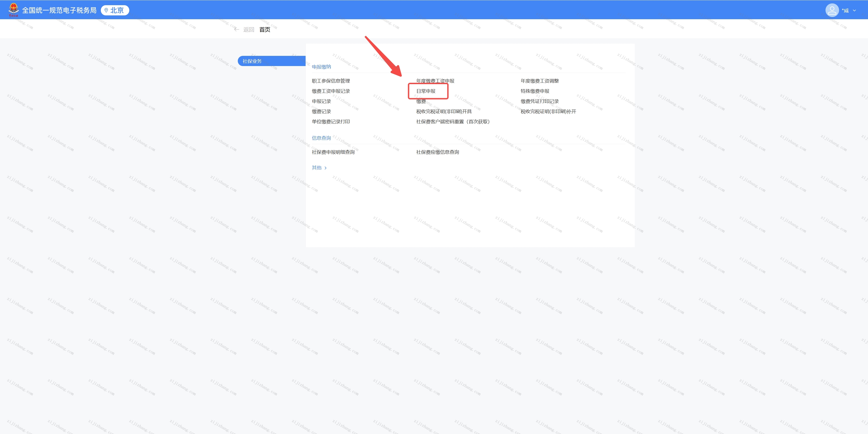Click the location pin icon beside 北京
This screenshot has width=868, height=434.
pyautogui.click(x=106, y=10)
